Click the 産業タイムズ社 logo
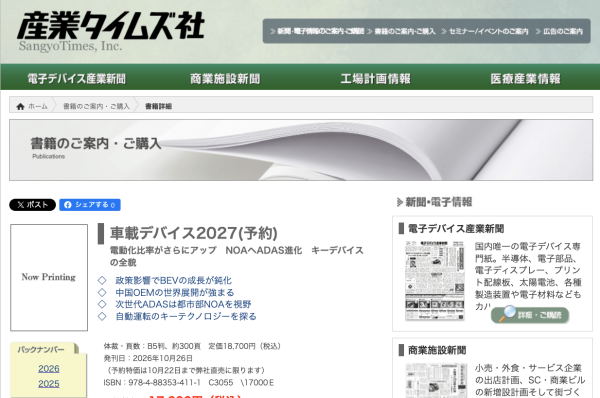Viewport: 600px width, 398px height. tap(111, 31)
